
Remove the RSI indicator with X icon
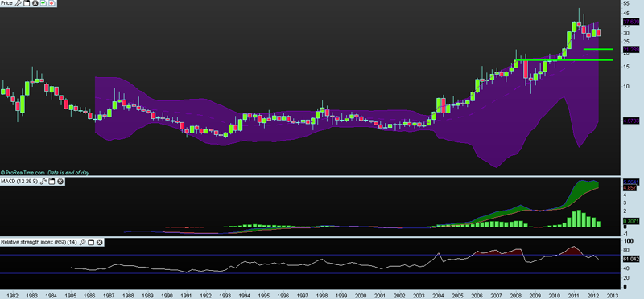[x=100, y=243]
